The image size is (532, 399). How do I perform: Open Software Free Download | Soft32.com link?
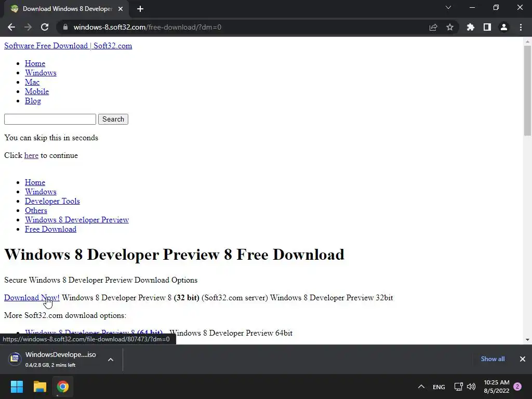coord(68,46)
